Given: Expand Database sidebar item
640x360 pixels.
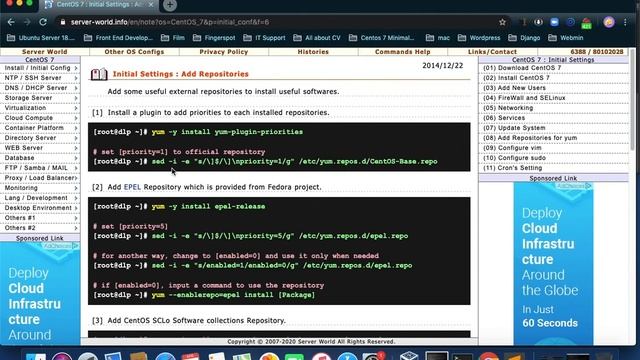Looking at the screenshot, I should click(x=40, y=158).
